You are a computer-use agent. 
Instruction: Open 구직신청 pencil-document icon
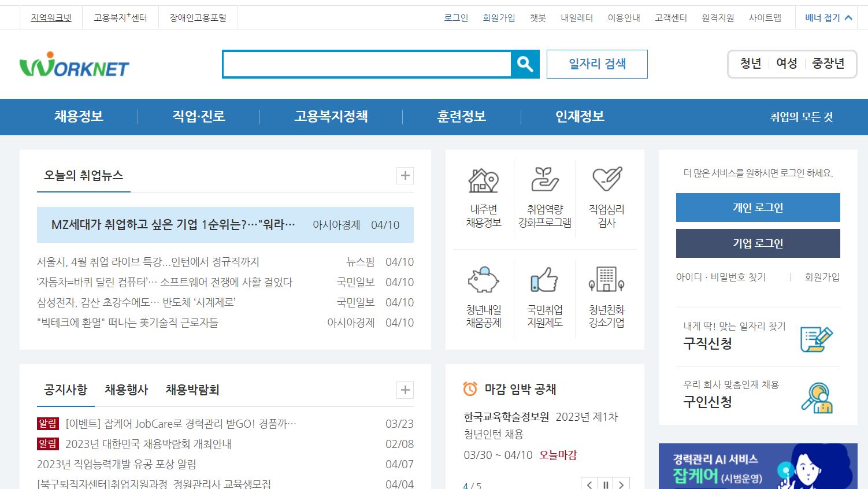[x=817, y=338]
